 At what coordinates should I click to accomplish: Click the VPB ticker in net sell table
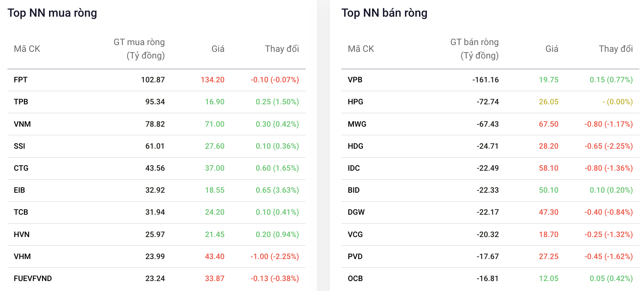pyautogui.click(x=355, y=80)
